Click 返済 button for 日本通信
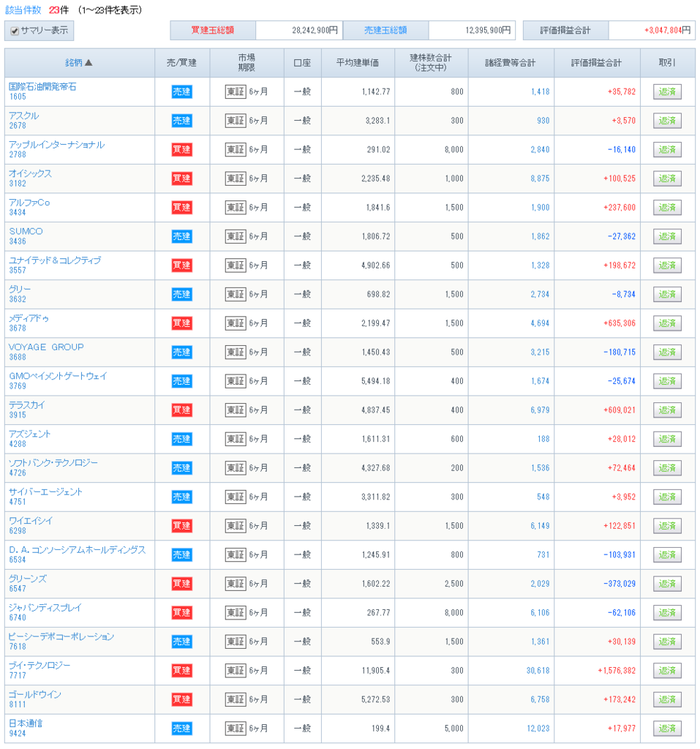The height and width of the screenshot is (749, 700). coord(667,729)
